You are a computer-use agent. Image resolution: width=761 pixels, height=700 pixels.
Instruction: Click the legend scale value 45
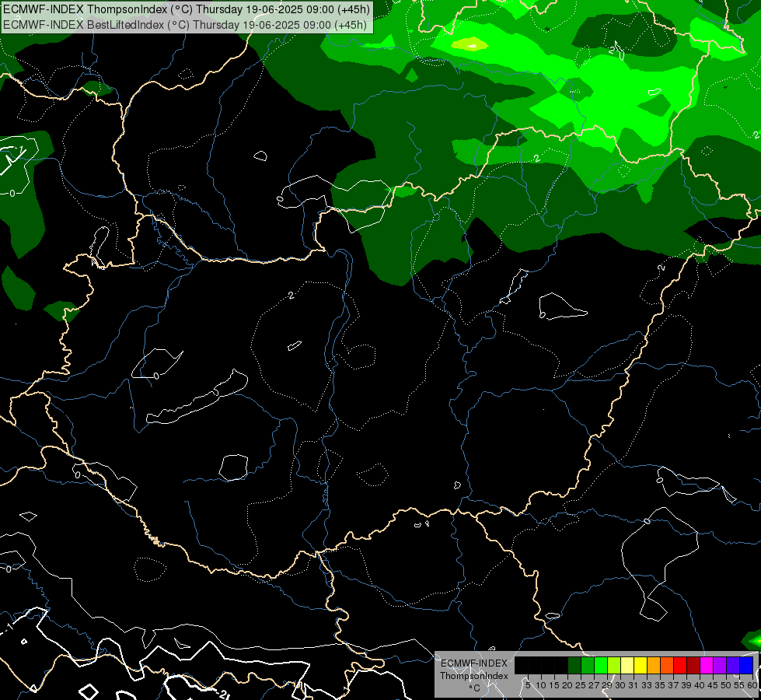click(713, 685)
